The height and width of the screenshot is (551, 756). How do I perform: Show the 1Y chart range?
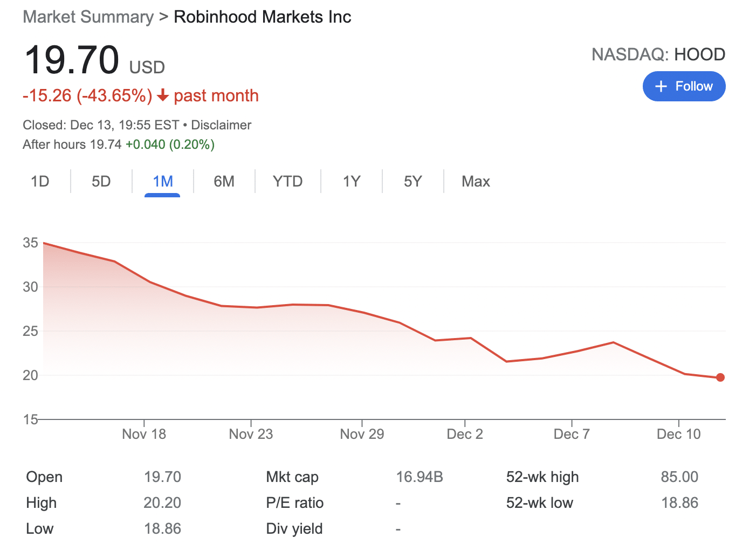click(351, 181)
